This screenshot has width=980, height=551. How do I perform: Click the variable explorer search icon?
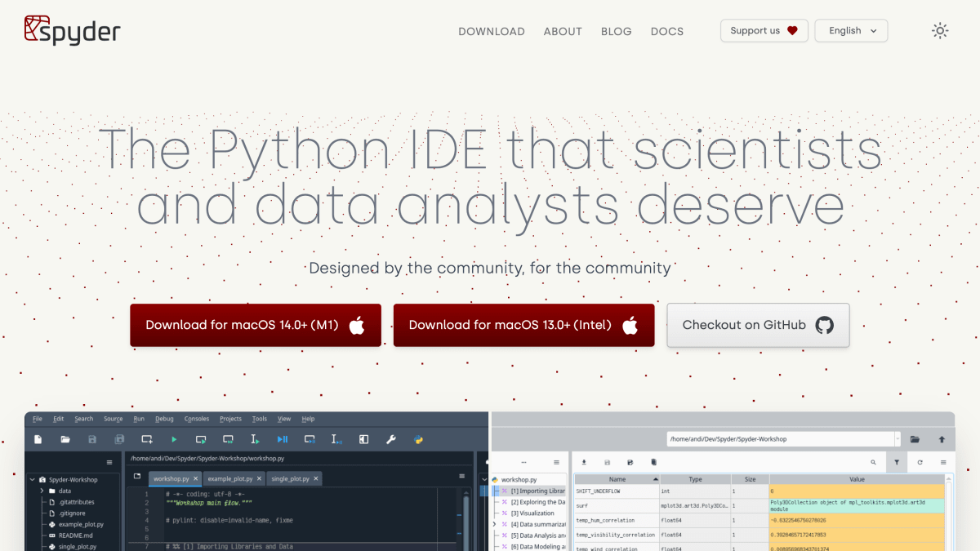click(873, 462)
